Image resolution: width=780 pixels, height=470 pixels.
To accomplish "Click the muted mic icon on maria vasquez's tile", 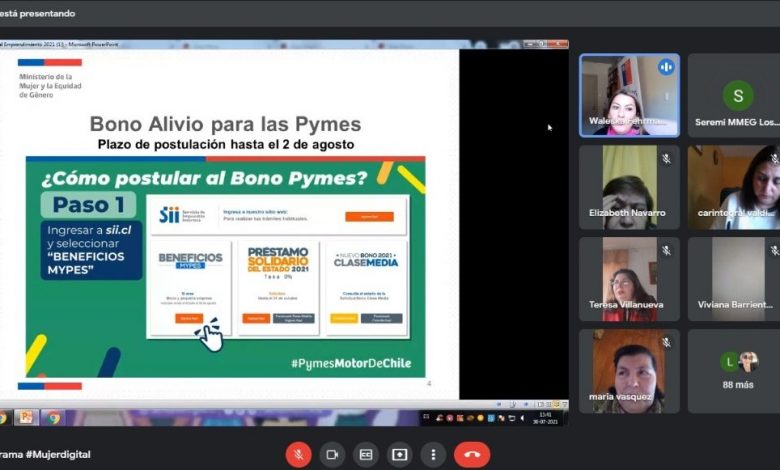I will tap(665, 343).
